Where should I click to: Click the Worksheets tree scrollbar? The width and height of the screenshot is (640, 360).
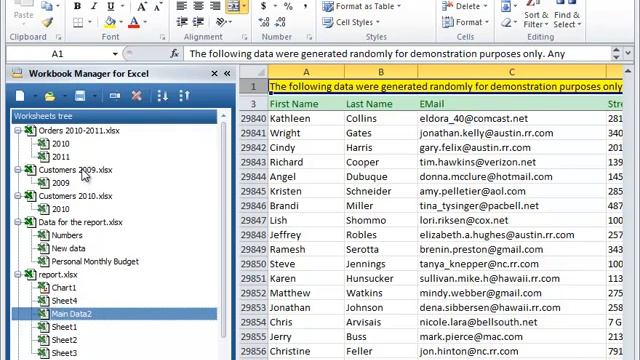(x=223, y=230)
